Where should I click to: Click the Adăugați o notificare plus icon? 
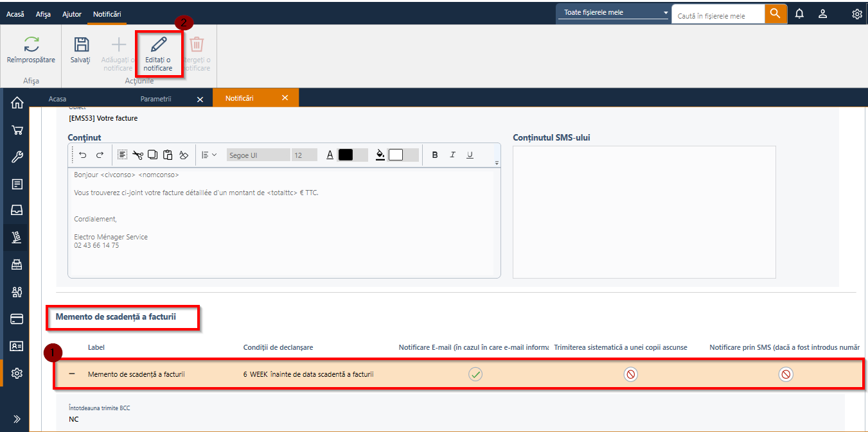[119, 44]
